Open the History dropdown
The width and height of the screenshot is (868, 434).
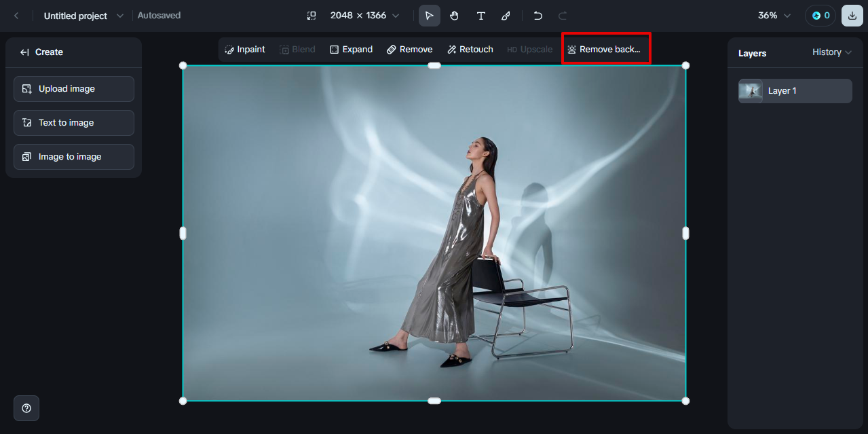click(x=831, y=52)
